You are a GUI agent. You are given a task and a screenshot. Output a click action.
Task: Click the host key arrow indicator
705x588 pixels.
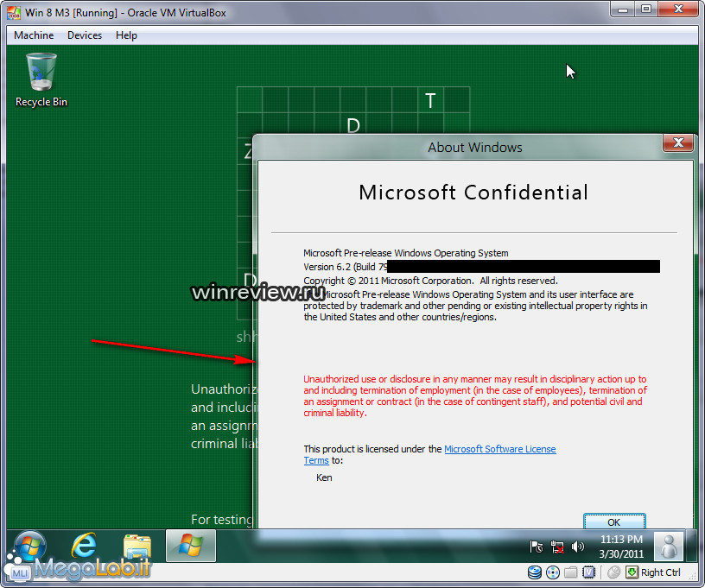632,572
